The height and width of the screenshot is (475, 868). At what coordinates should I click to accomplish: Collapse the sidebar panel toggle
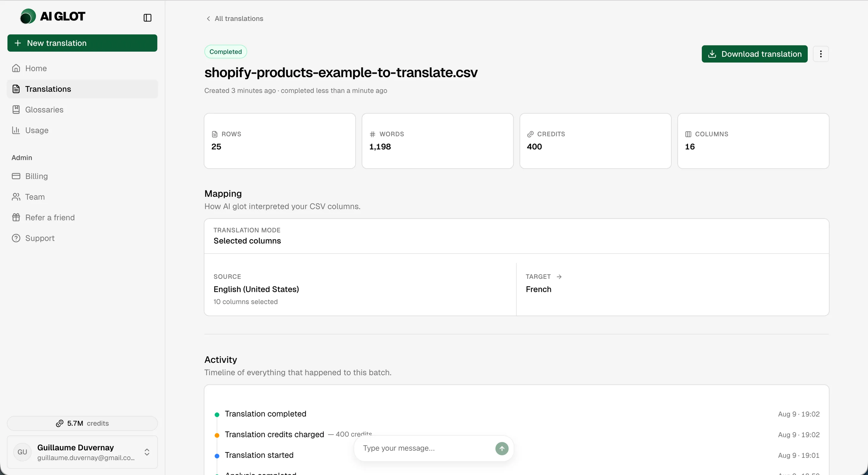point(147,18)
